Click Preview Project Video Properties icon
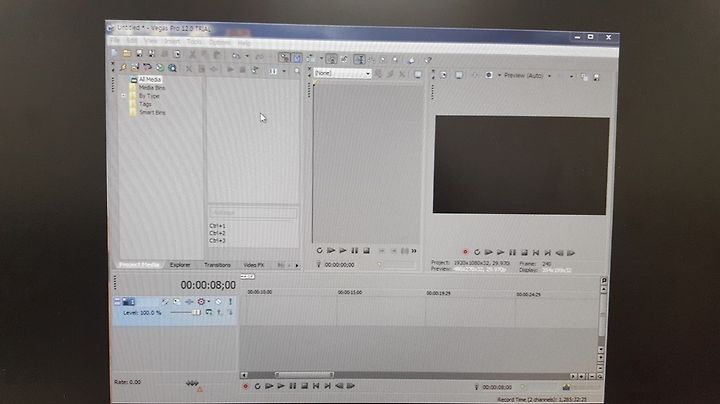720x404 pixels. pos(444,75)
